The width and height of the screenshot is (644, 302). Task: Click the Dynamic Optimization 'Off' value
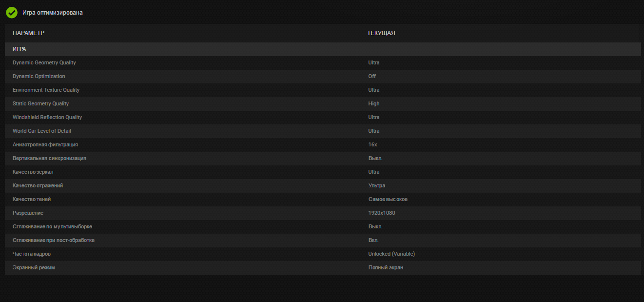click(372, 76)
